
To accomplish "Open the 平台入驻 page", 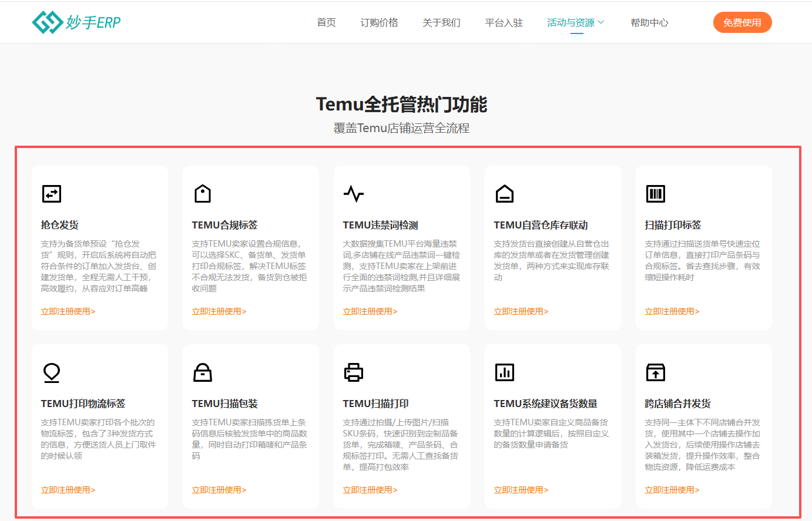I will (504, 22).
